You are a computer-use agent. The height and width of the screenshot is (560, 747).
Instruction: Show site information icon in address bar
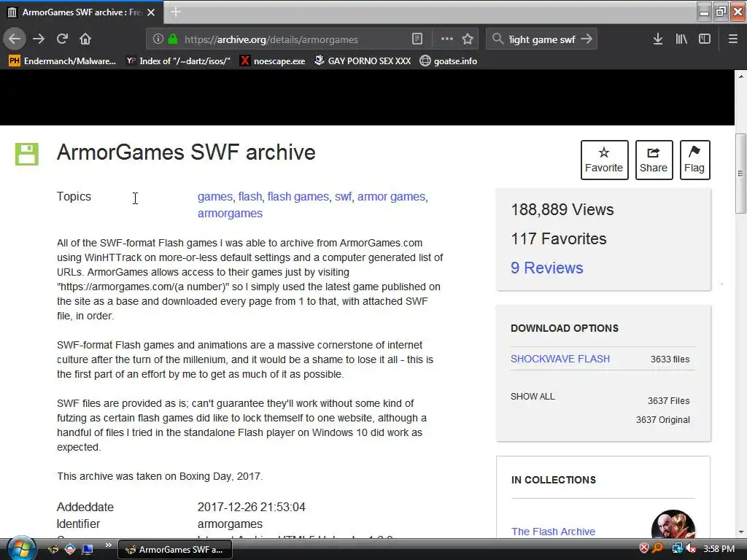click(158, 39)
